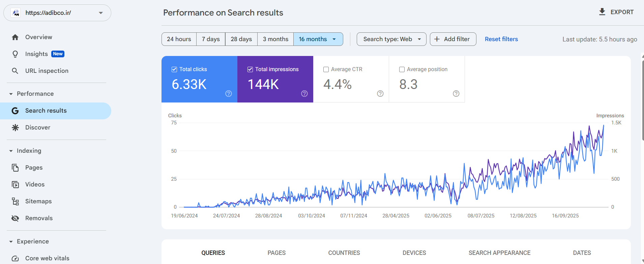
Task: Click the Reset filters link
Action: (x=501, y=39)
